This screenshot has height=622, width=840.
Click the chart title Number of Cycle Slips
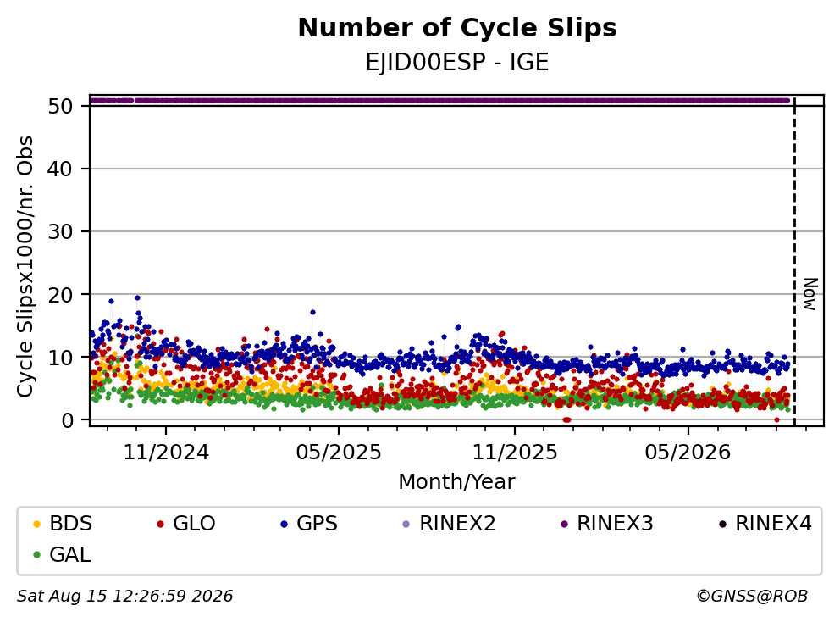coord(457,28)
